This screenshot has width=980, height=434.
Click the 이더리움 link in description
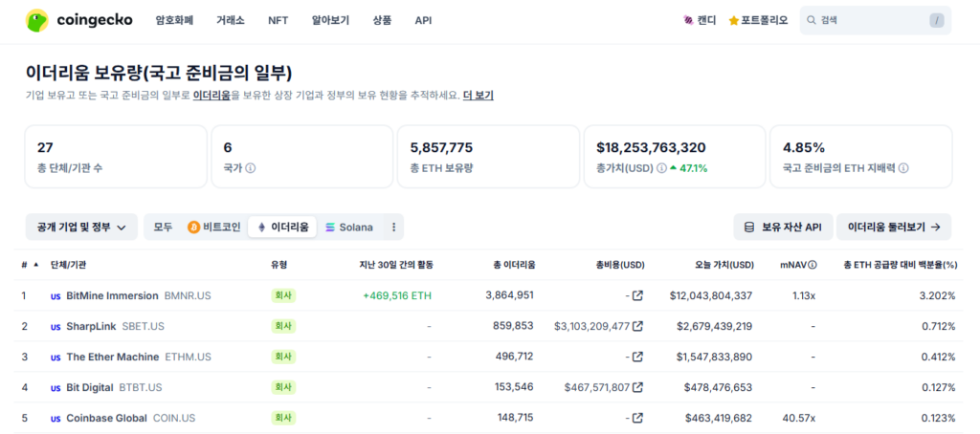tap(212, 96)
